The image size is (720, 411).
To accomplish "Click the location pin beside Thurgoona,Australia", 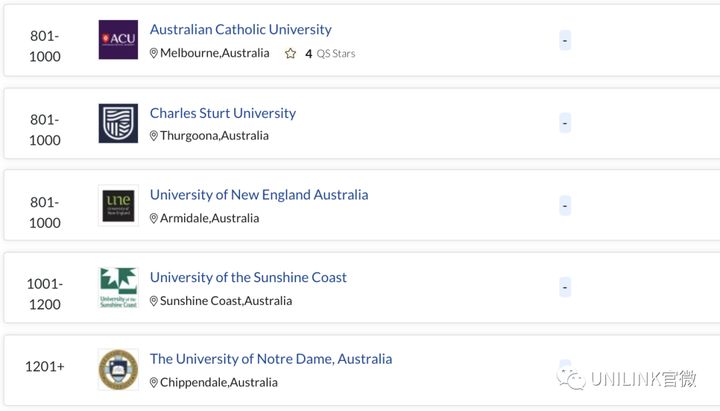I will (x=154, y=136).
